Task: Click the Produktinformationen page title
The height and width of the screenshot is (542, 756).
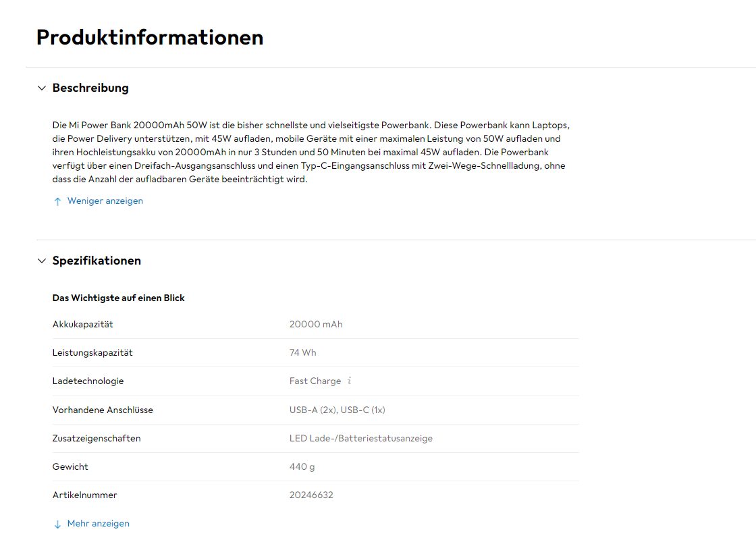Action: point(150,37)
